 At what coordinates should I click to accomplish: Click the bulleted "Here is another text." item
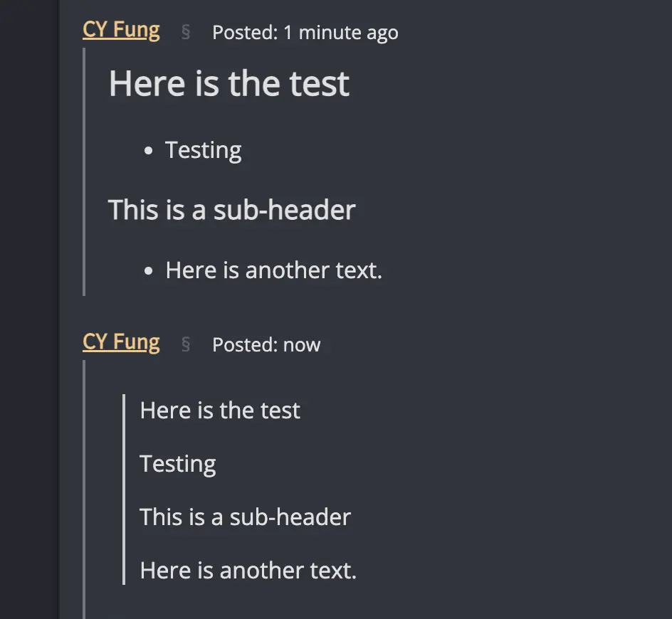tap(273, 270)
